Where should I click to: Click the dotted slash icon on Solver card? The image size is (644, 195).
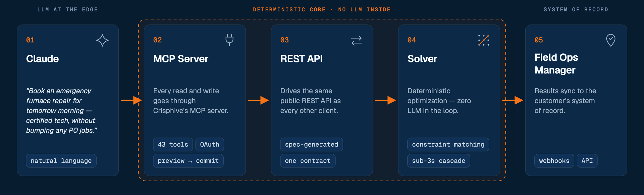coord(484,40)
